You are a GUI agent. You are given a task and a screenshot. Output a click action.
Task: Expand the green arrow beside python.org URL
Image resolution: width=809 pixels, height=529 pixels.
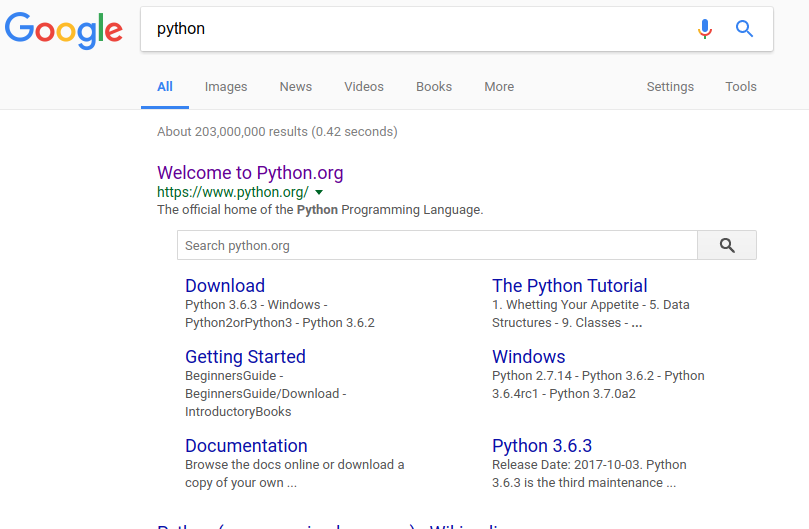click(x=319, y=192)
